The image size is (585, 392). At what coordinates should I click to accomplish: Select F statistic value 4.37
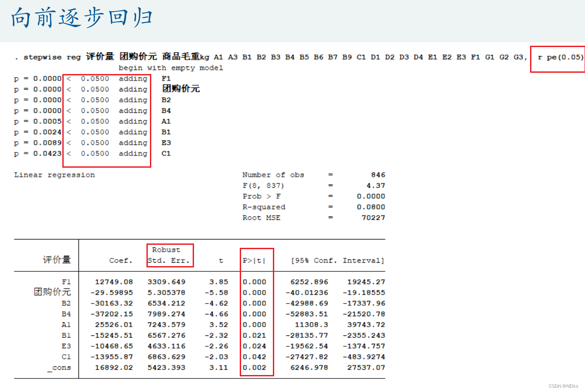pyautogui.click(x=376, y=186)
